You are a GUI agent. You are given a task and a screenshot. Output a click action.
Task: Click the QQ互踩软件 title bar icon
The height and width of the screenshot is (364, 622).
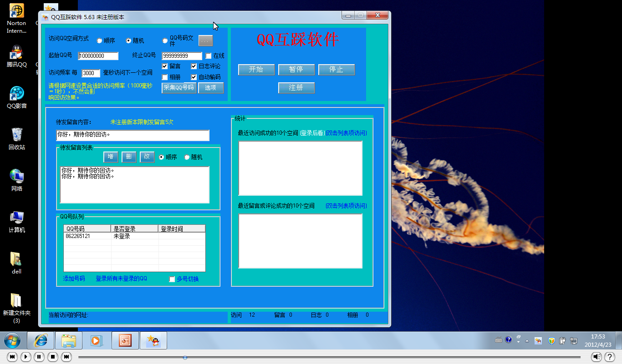45,17
